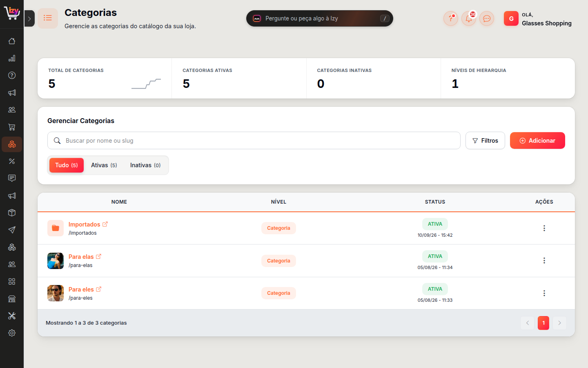This screenshot has height=368, width=588.
Task: Select the Tudo (5) tab
Action: pyautogui.click(x=67, y=165)
